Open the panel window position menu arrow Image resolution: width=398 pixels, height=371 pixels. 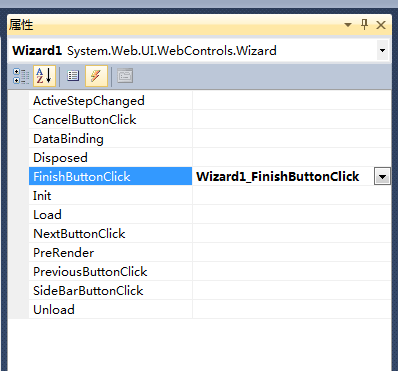348,25
